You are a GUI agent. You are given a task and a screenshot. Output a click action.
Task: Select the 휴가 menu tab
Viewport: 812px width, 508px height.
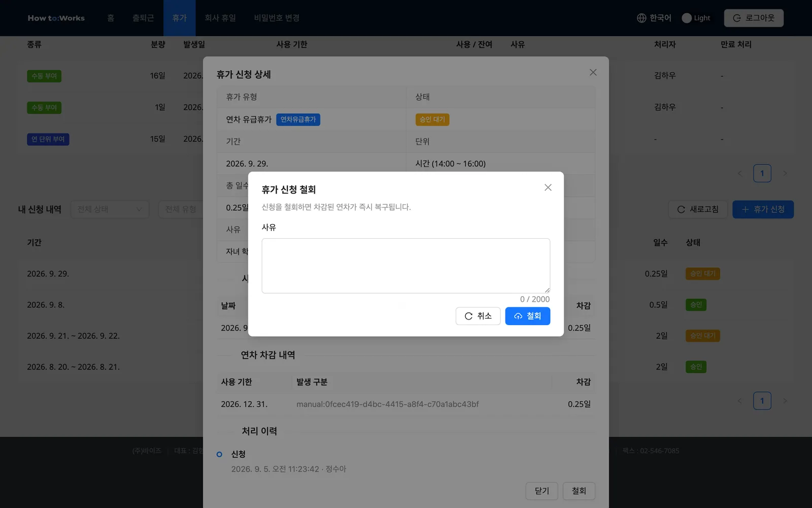click(179, 18)
